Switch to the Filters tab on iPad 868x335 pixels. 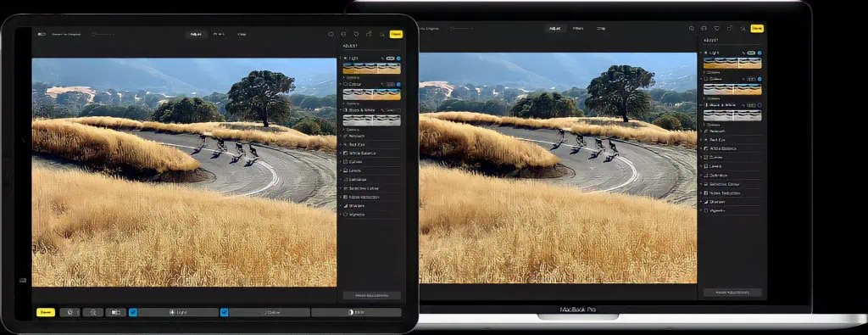220,34
